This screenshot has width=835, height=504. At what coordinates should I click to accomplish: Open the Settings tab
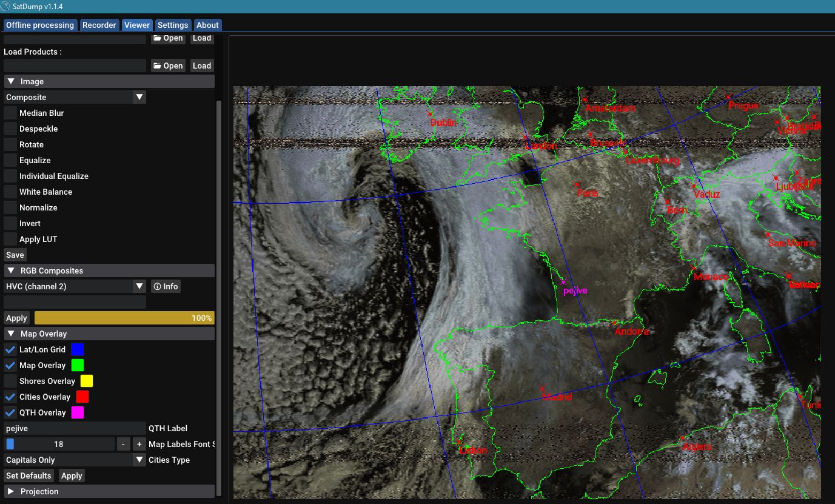pyautogui.click(x=173, y=25)
